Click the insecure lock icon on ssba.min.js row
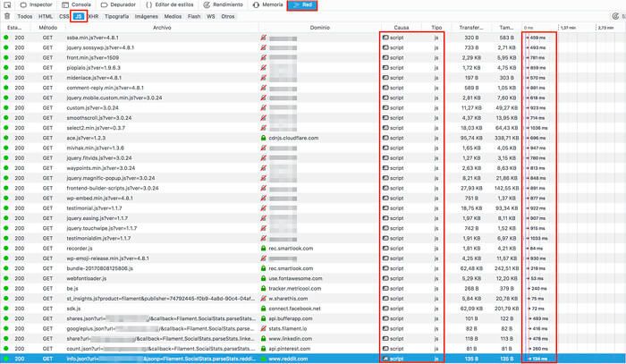 (x=264, y=38)
